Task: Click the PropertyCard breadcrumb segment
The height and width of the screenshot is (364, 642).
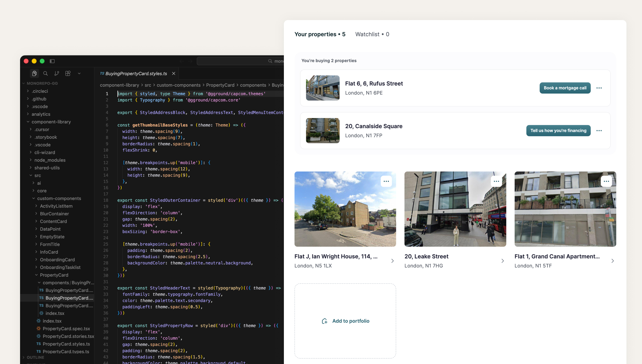Action: [x=220, y=85]
